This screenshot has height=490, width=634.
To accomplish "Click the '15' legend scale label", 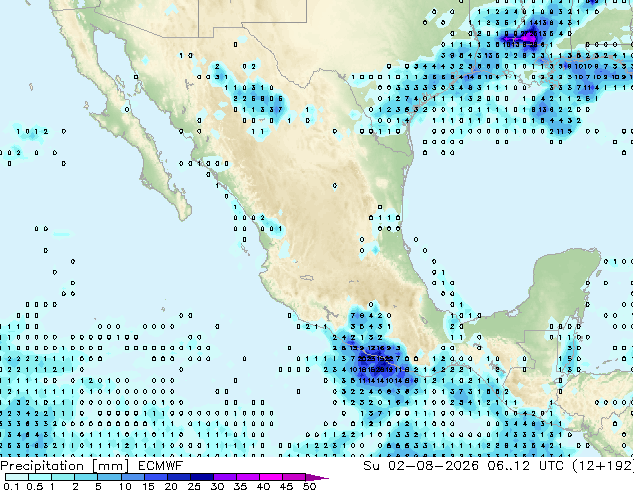I will pyautogui.click(x=148, y=486).
